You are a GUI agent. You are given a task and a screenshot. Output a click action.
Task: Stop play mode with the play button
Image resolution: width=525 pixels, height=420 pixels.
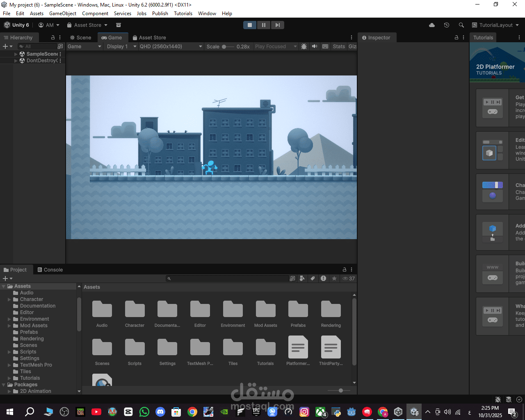tap(249, 25)
